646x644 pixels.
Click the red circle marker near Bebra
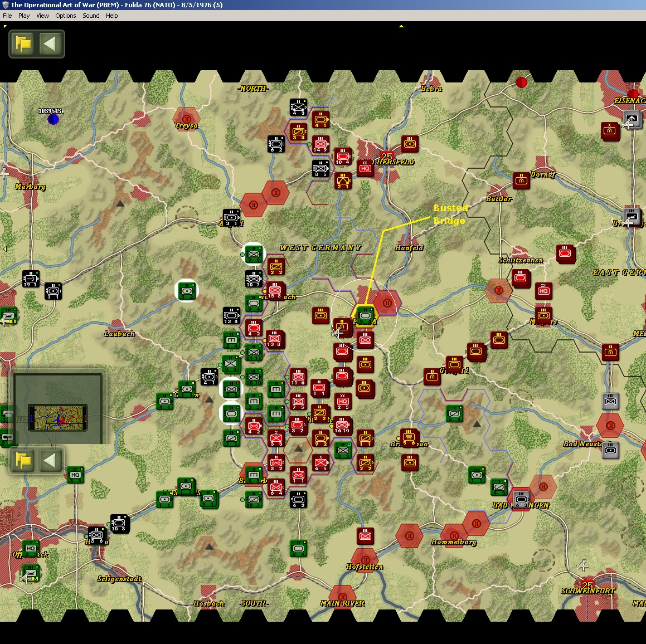tap(521, 82)
